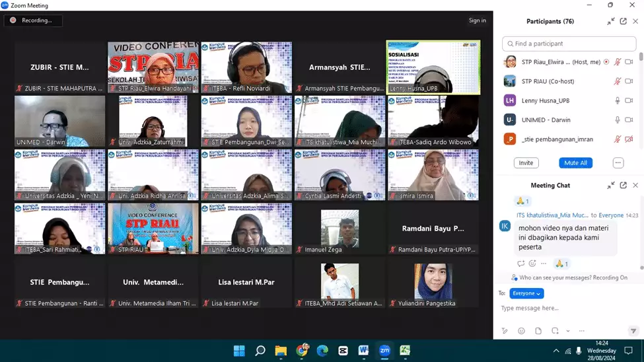Select the Yuliandini Pangestika video tile
Image resolution: width=644 pixels, height=362 pixels.
(x=433, y=282)
